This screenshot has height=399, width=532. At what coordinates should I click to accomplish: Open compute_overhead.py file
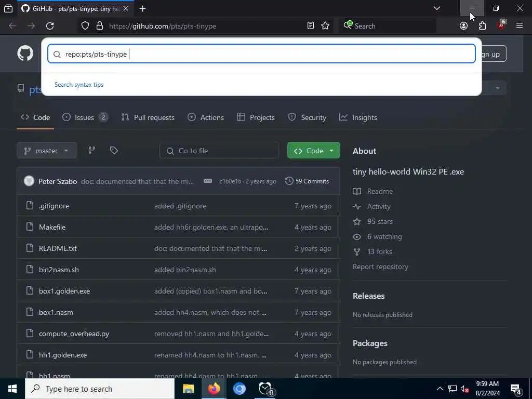[74, 334]
